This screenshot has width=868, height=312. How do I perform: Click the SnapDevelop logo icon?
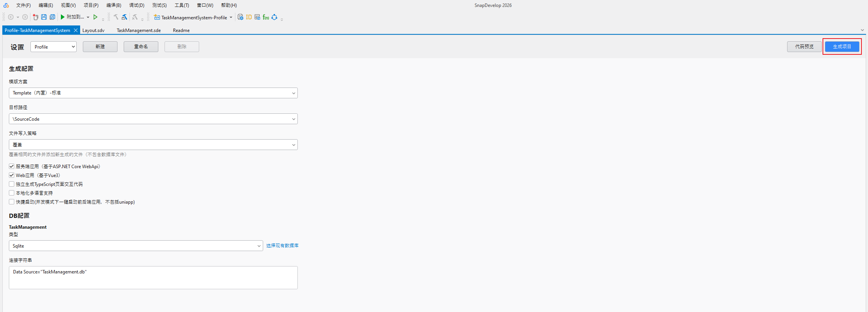click(x=6, y=5)
